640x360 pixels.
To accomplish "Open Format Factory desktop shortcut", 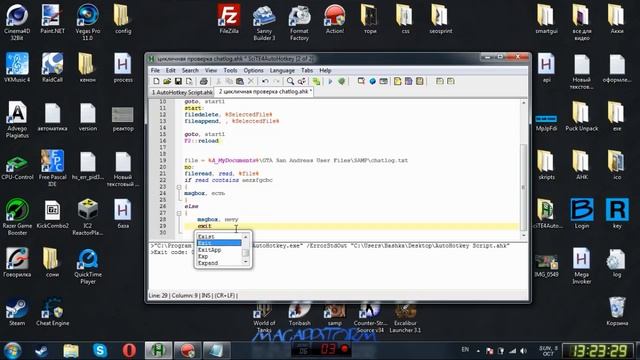I will (x=299, y=22).
